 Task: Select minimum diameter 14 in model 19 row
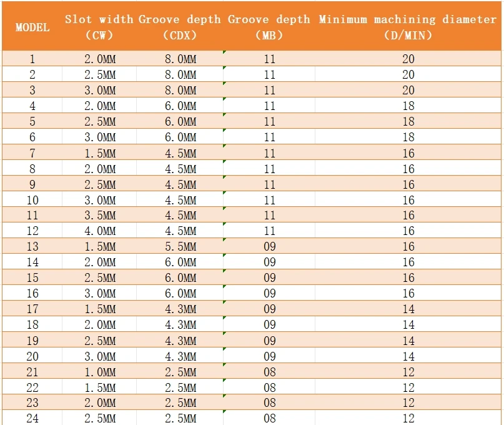pos(408,341)
